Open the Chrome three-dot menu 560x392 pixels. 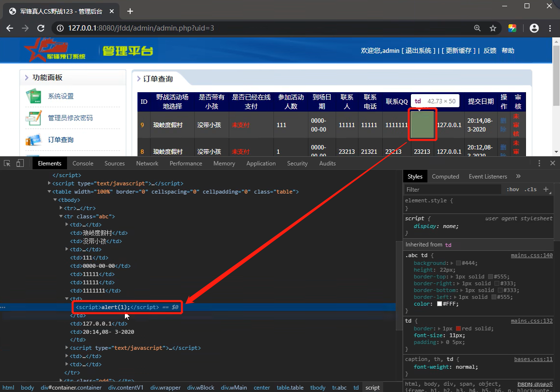point(550,28)
